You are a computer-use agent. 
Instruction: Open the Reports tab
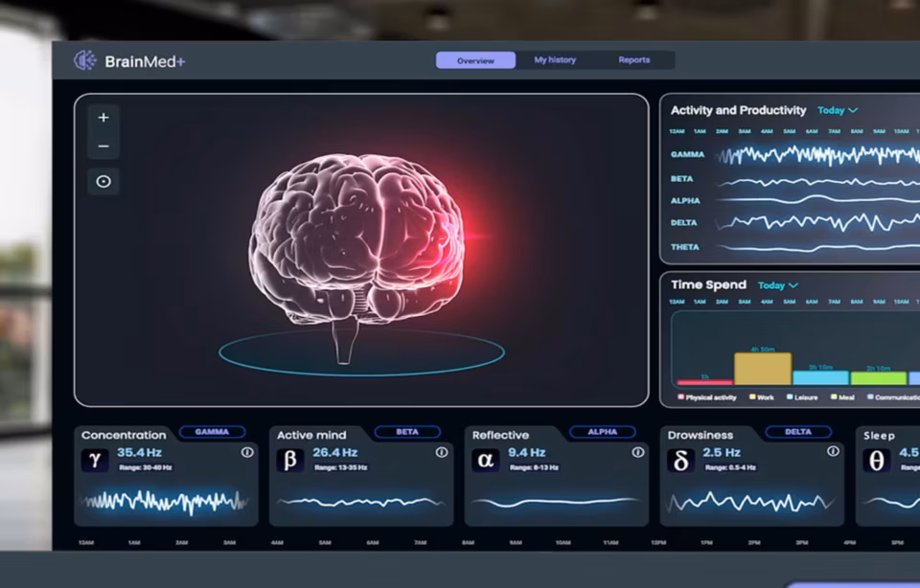tap(634, 59)
